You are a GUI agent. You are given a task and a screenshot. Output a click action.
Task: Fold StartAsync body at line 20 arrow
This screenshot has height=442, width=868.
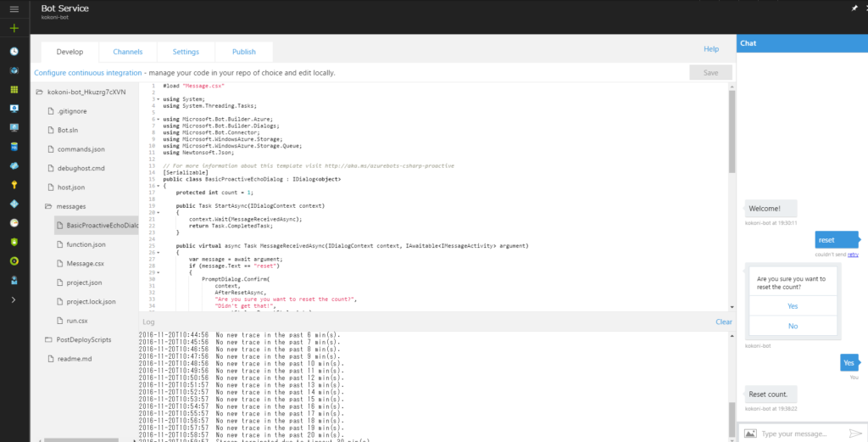point(159,213)
